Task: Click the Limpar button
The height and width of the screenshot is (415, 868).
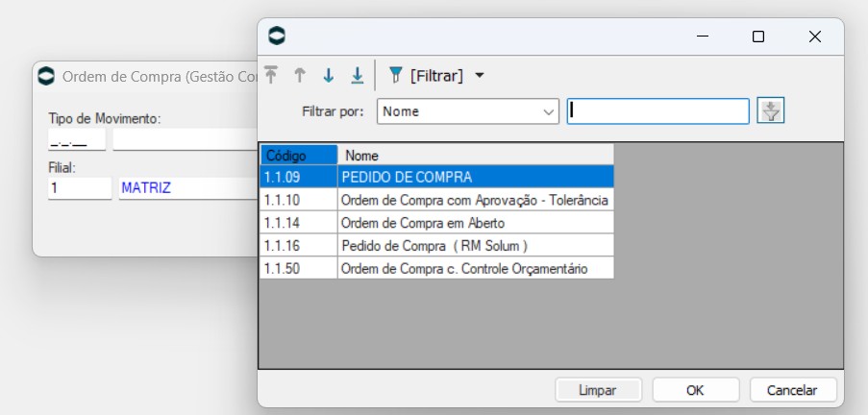Action: coord(598,390)
